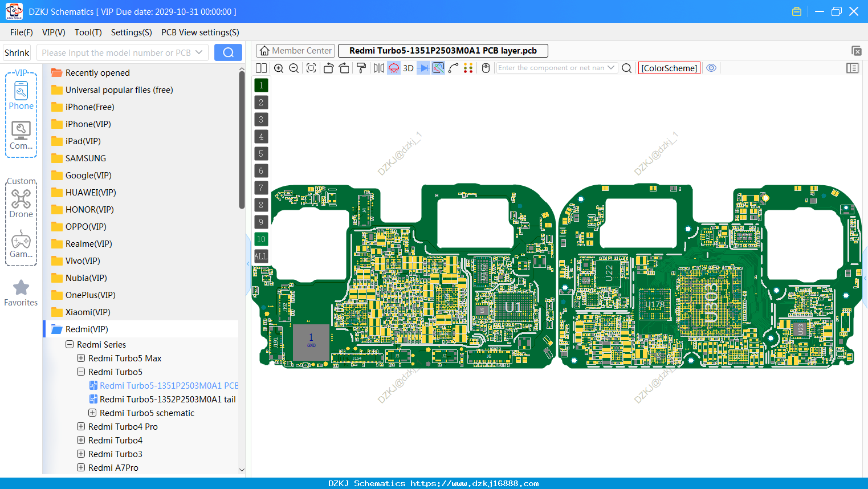Click the window layout icon at top right
The width and height of the screenshot is (868, 489).
coord(856,51)
